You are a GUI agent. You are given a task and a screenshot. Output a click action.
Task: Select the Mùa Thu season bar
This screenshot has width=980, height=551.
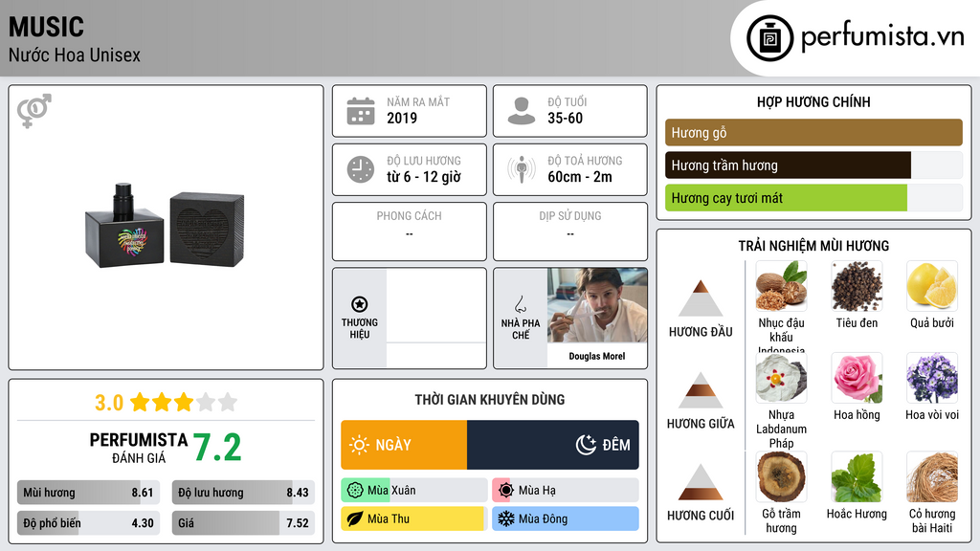click(414, 518)
